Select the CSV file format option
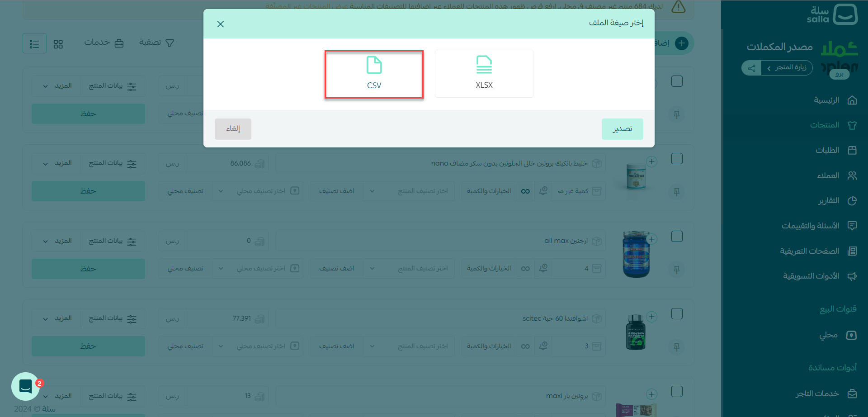Viewport: 868px width, 417px height. (374, 74)
